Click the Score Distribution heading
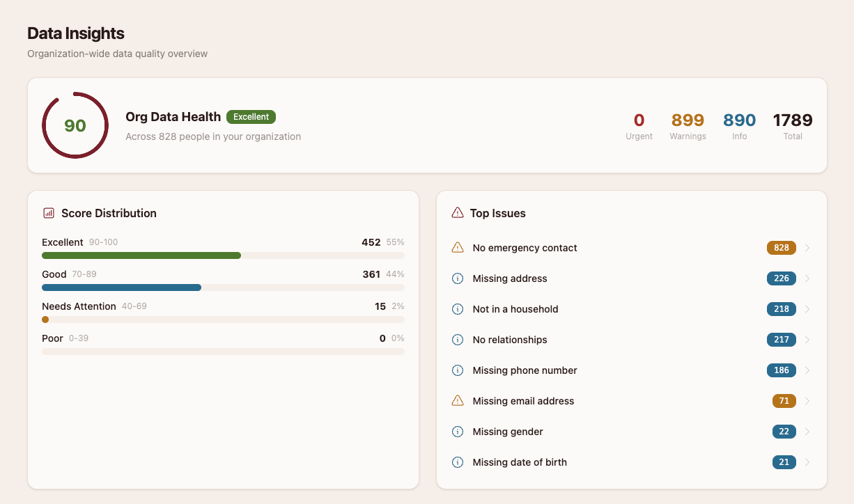 click(x=109, y=213)
